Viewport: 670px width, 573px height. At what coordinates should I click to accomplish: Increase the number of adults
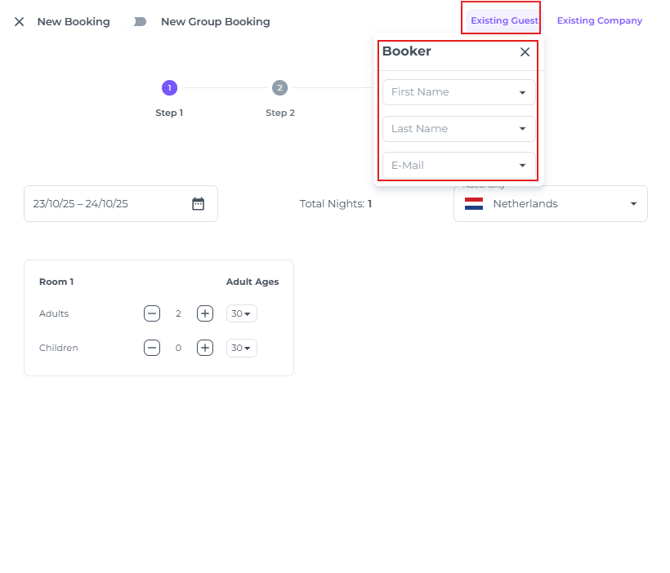(x=205, y=314)
